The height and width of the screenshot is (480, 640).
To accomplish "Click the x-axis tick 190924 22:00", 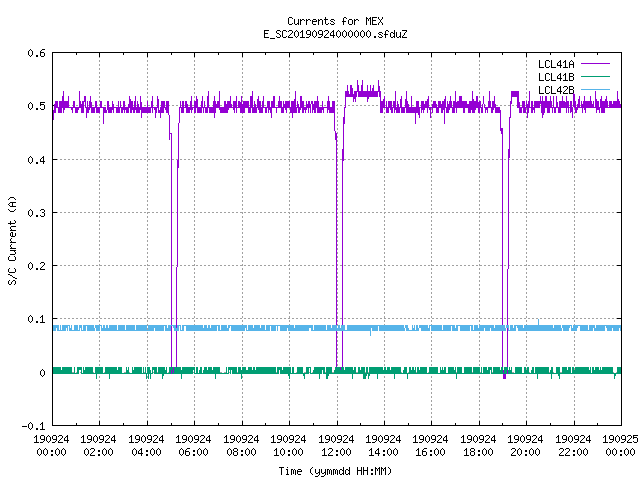I will pyautogui.click(x=573, y=446).
